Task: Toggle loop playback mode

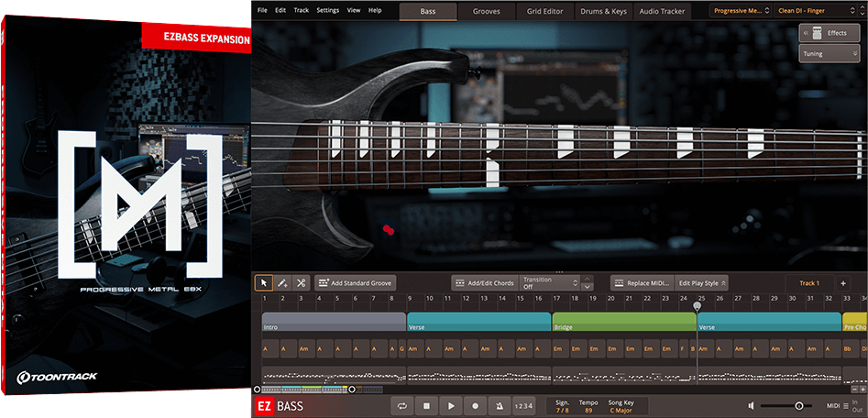Action: pyautogui.click(x=401, y=405)
